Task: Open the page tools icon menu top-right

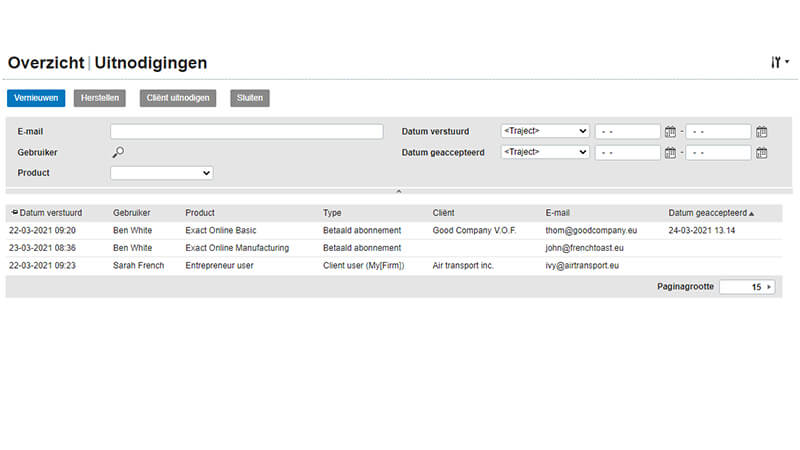Action: coord(779,62)
